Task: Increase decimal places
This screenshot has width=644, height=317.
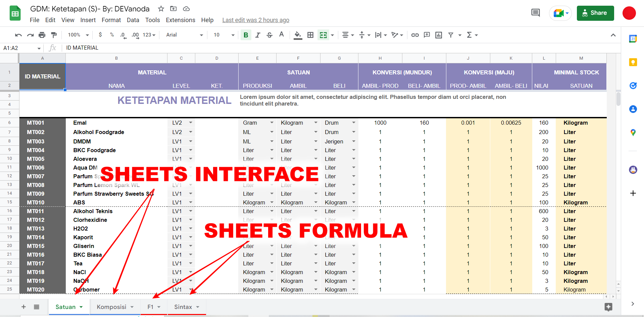Action: click(135, 35)
